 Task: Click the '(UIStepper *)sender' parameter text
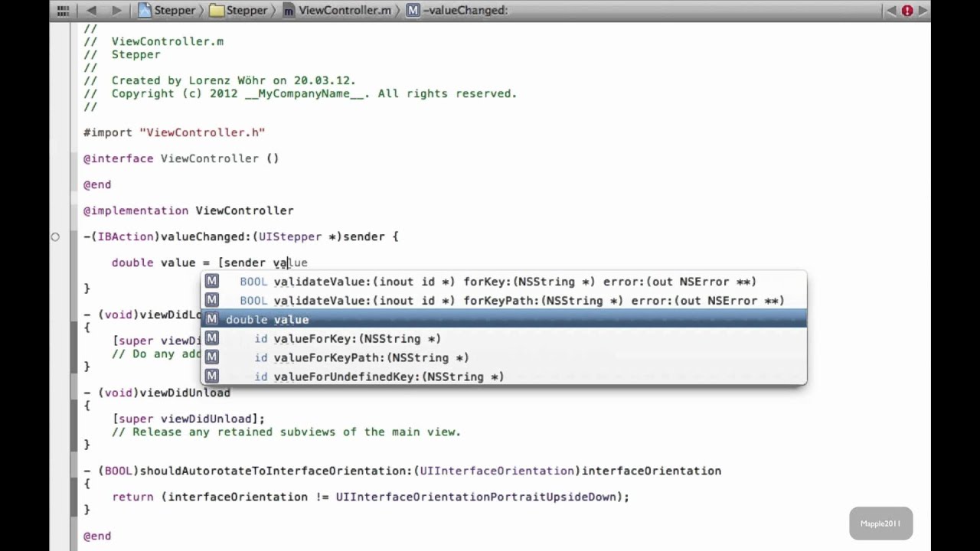point(318,236)
